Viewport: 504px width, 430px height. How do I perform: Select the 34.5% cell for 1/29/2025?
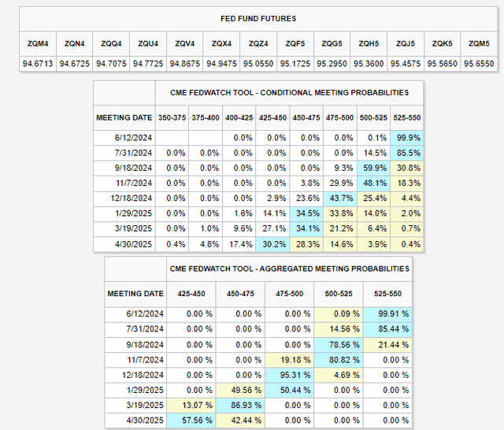306,213
